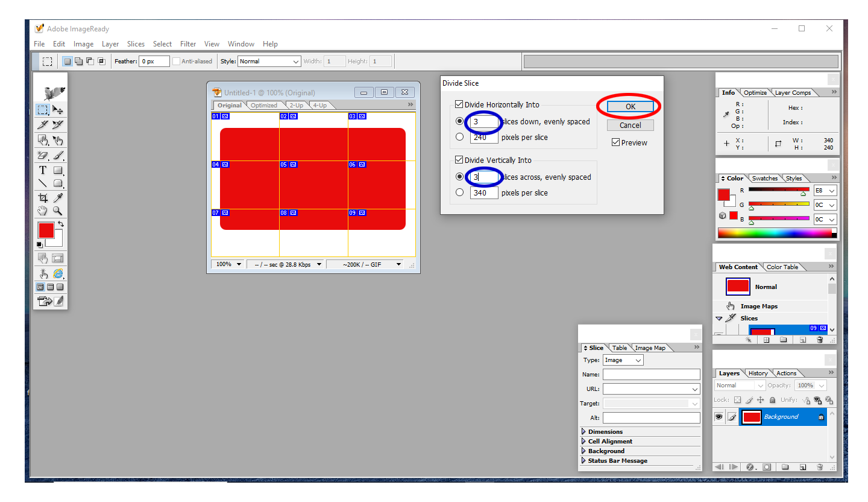Choose the Zoom magnifier tool
The image size is (868, 502).
[58, 211]
